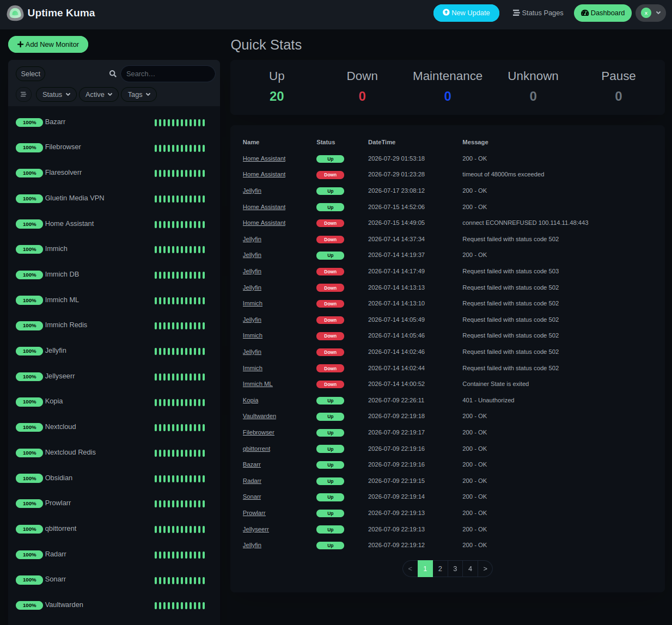Click the Select button in the monitor list
The height and width of the screenshot is (625, 672).
click(30, 74)
